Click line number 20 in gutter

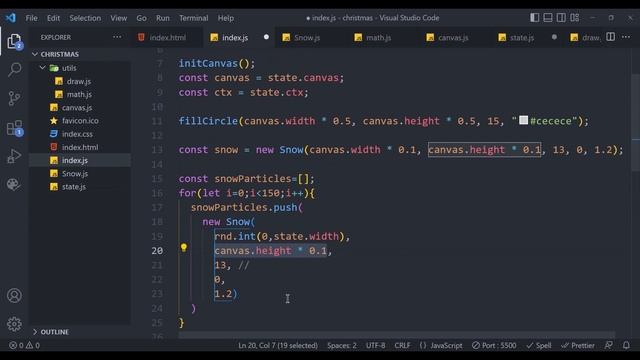157,251
